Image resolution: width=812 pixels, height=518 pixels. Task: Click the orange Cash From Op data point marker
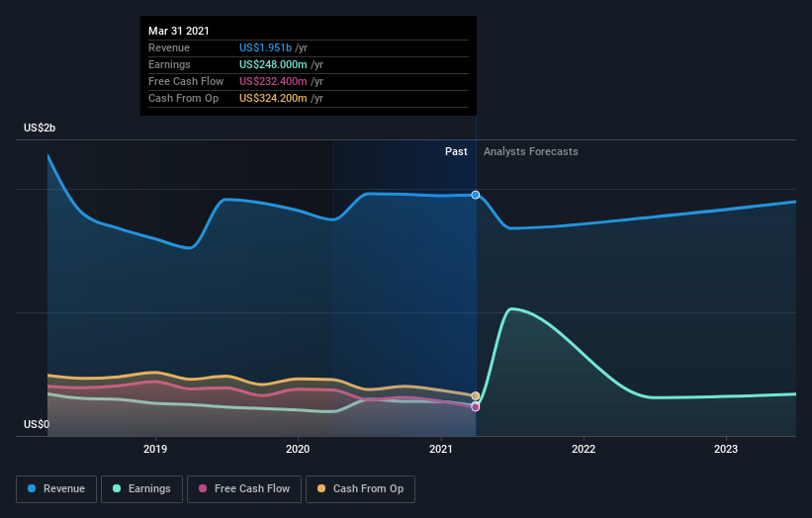pos(476,395)
